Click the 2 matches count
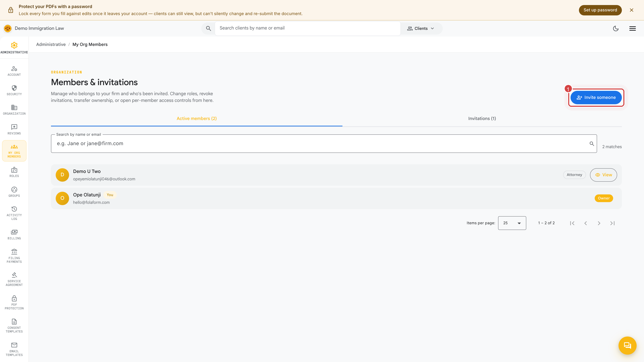 pyautogui.click(x=612, y=147)
